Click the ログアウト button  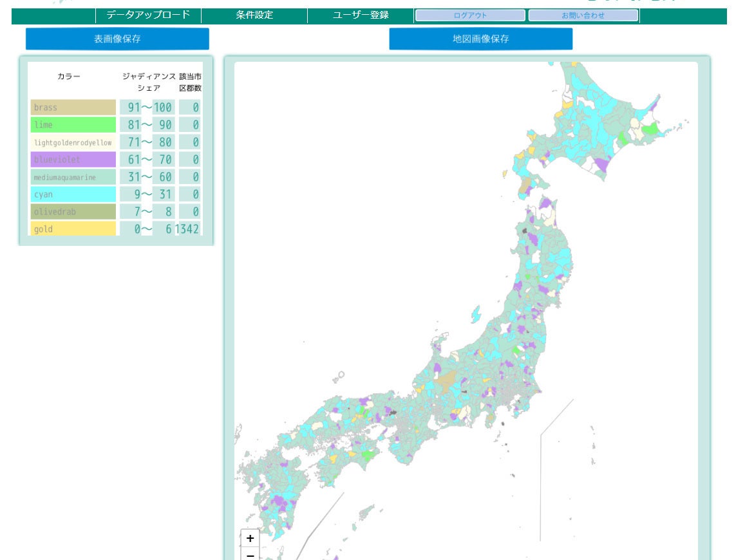click(x=471, y=15)
